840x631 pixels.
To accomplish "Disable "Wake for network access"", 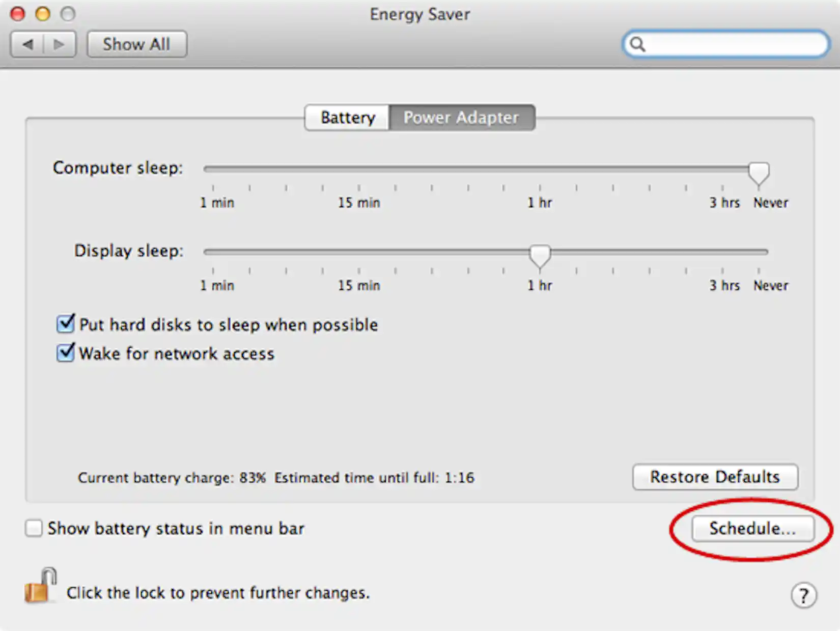I will [x=65, y=353].
